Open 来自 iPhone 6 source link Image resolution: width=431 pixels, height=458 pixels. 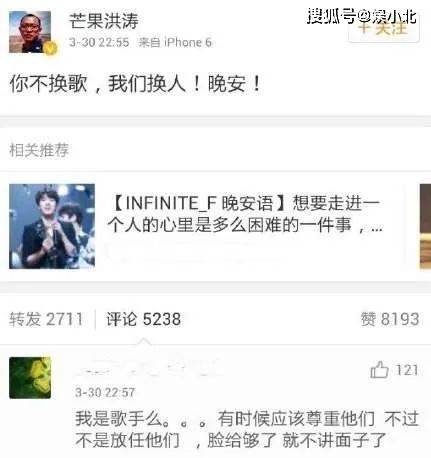click(175, 42)
